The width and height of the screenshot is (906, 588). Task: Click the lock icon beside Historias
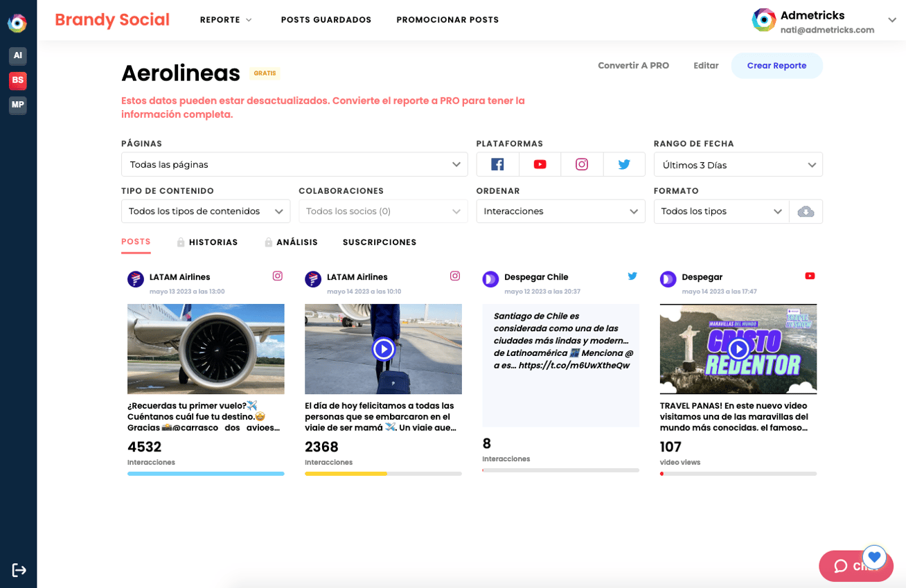(181, 242)
